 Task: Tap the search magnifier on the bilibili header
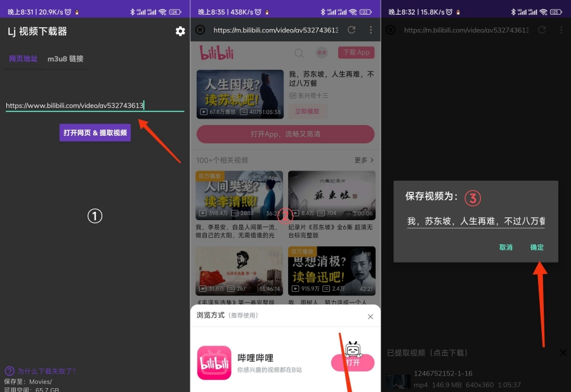click(299, 53)
